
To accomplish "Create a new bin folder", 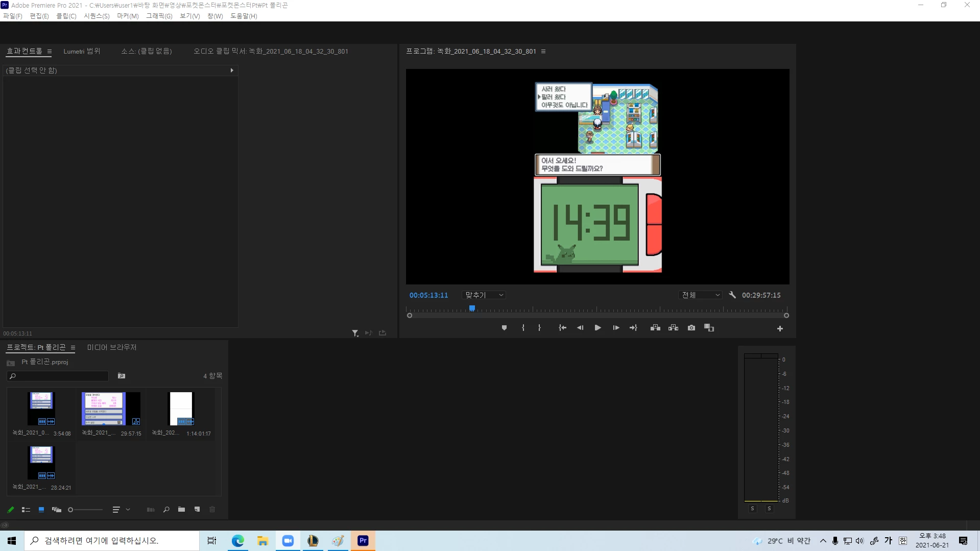I will pyautogui.click(x=181, y=510).
